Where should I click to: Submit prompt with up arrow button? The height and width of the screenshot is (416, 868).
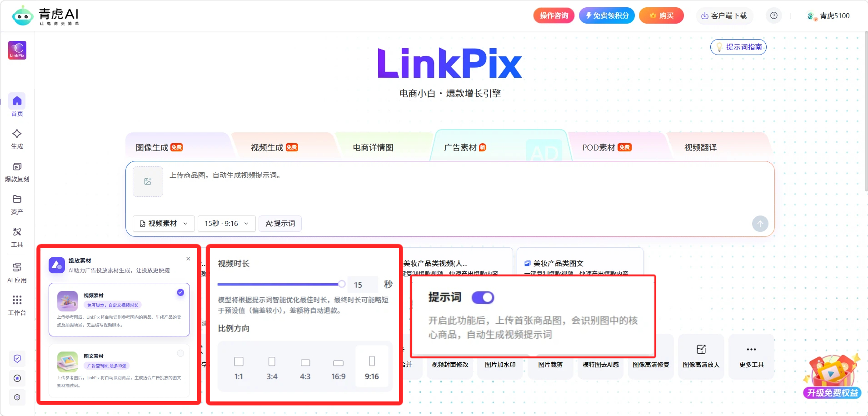[x=760, y=224]
